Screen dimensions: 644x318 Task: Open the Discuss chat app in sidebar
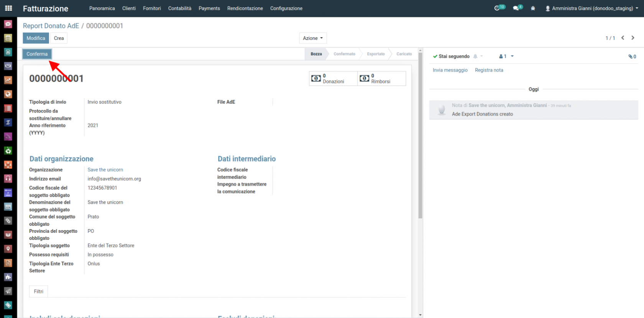[8, 24]
